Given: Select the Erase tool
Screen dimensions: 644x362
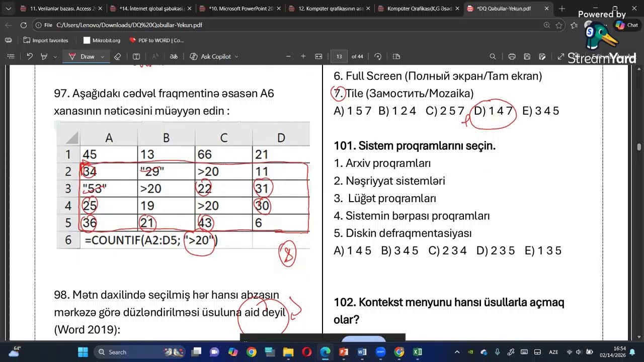Looking at the screenshot, I should [117, 56].
